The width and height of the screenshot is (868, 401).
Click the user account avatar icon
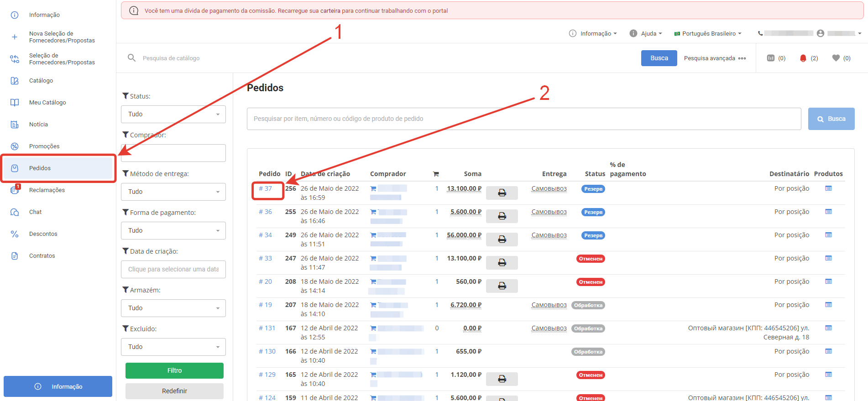coord(821,33)
